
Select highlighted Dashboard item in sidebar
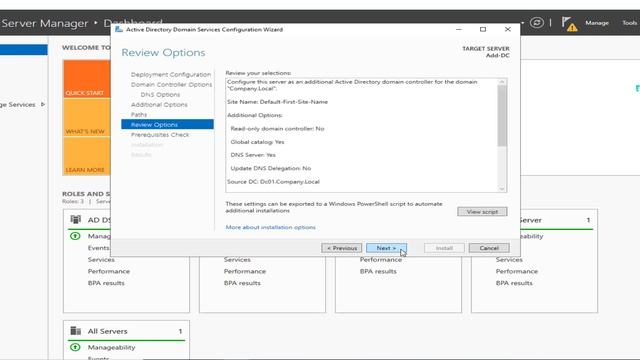click(24, 50)
